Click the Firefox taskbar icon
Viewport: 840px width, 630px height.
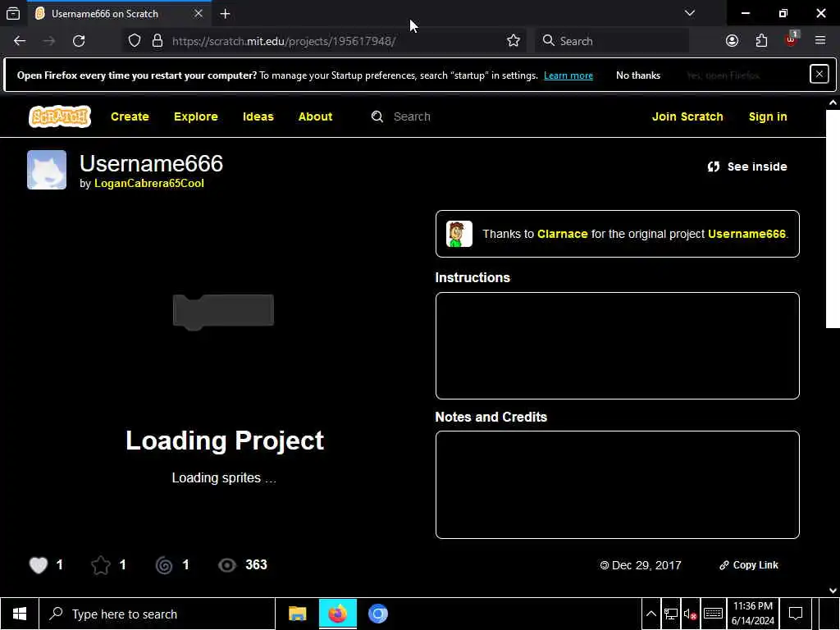tap(337, 614)
